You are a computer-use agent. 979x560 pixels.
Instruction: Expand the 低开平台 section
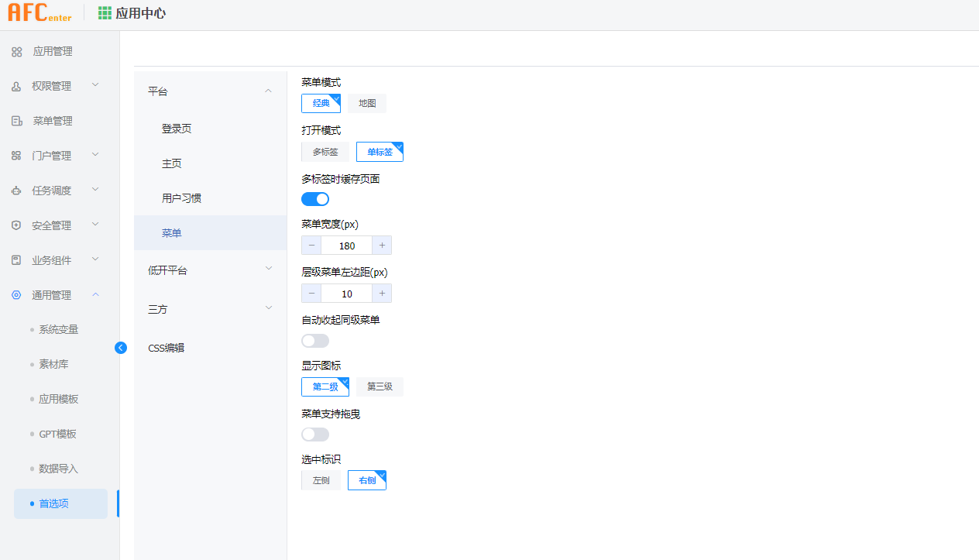[x=209, y=270]
